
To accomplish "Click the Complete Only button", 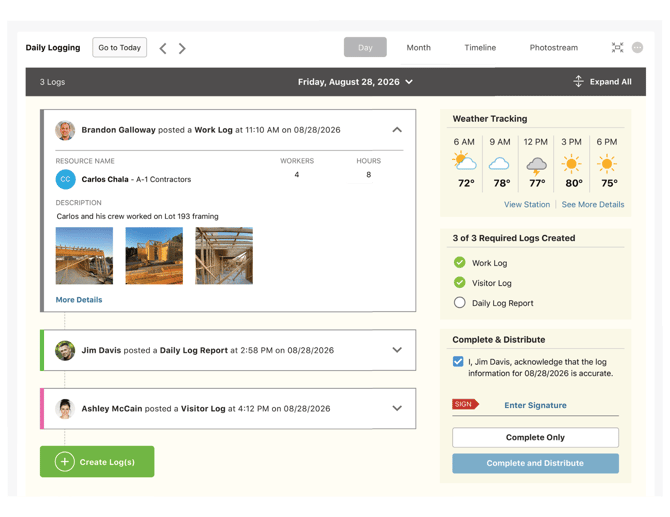I will pyautogui.click(x=535, y=438).
